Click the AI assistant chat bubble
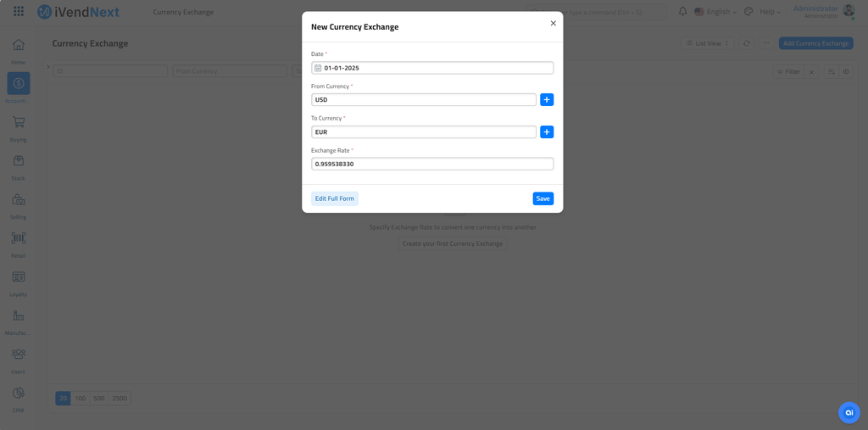Viewport: 868px width, 430px height. pyautogui.click(x=849, y=412)
